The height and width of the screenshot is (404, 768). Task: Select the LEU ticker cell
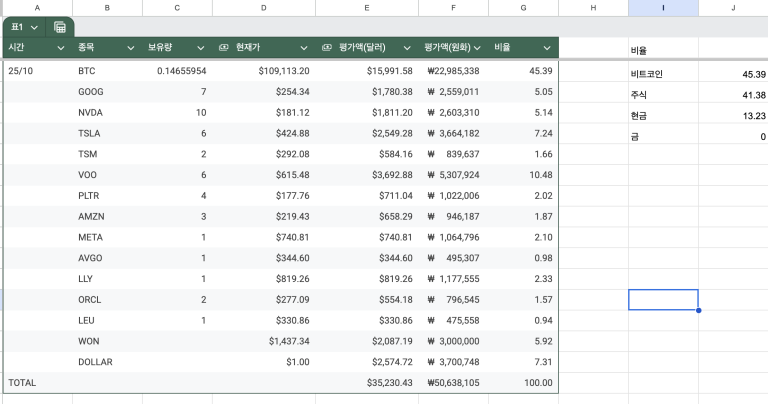click(107, 321)
